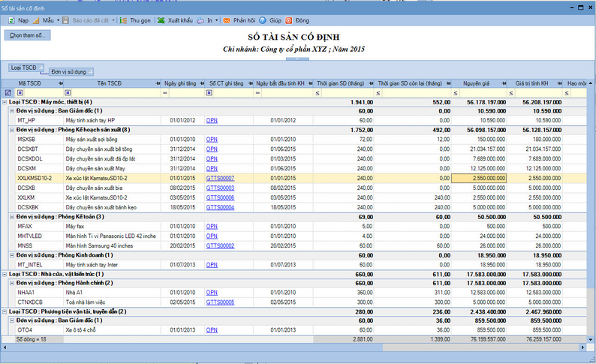Collapse the Phòng Kế toán (3) subgroup

12,217
